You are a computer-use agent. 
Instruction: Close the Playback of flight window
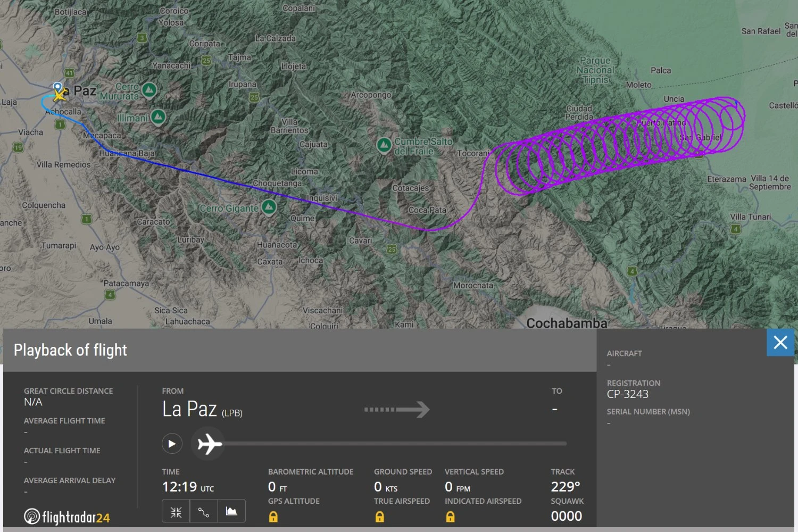click(x=780, y=343)
